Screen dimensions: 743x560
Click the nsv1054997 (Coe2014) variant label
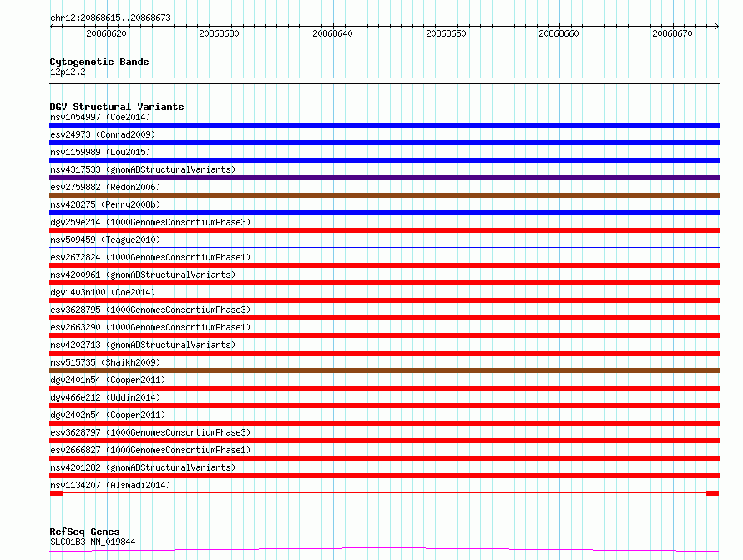(x=100, y=117)
